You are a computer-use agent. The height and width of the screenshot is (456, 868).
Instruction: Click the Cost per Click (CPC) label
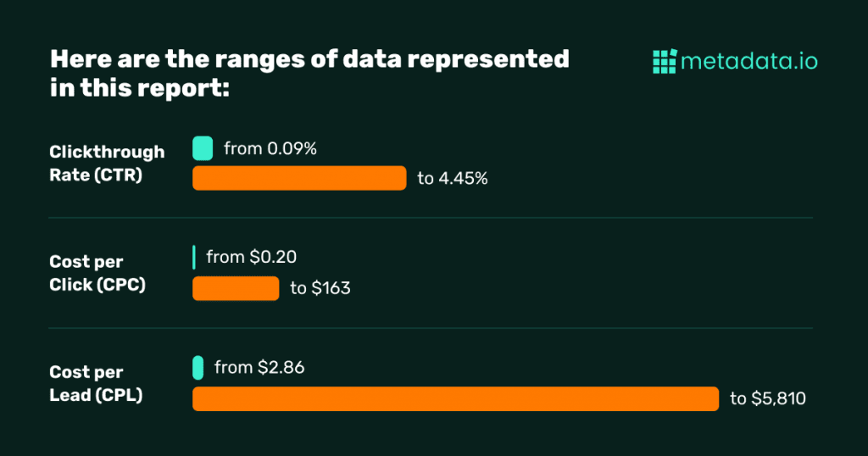click(x=97, y=274)
